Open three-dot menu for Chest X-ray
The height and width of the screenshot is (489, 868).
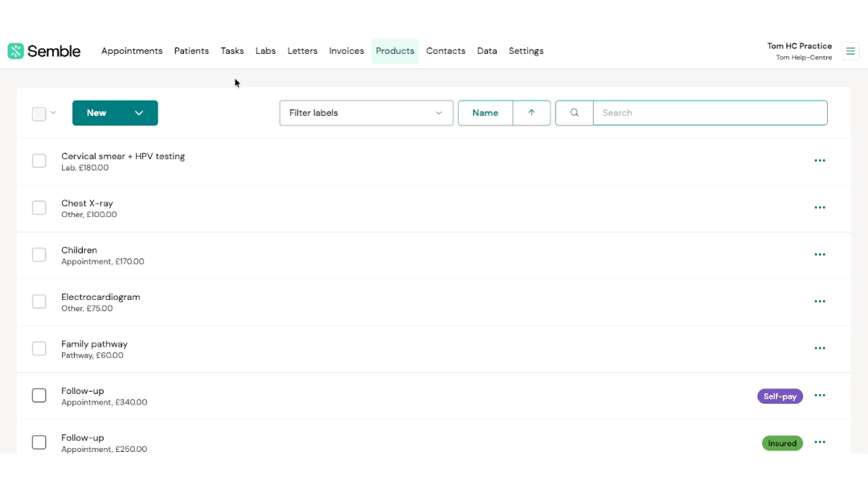820,208
